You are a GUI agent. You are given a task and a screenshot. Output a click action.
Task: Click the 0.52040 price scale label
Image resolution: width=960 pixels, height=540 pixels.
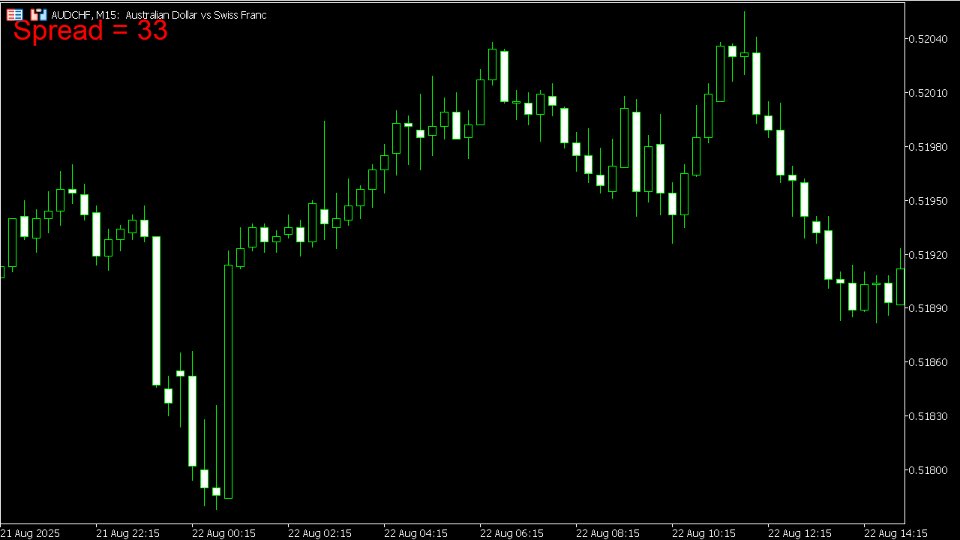tap(928, 39)
